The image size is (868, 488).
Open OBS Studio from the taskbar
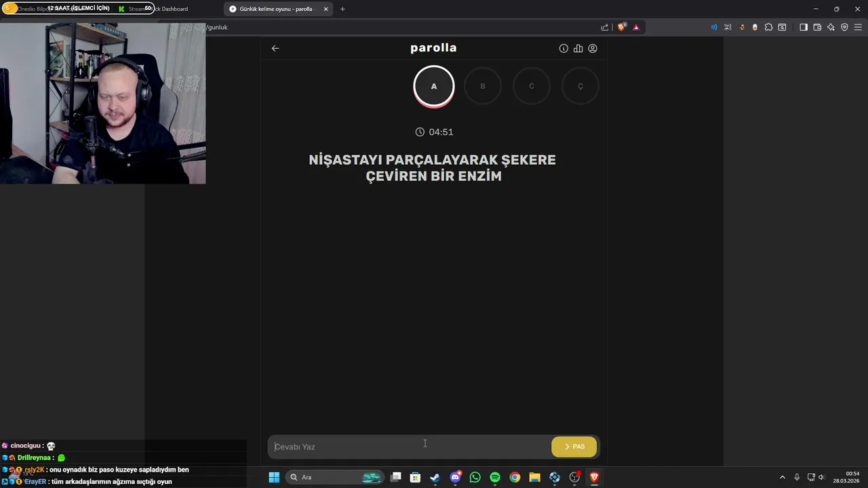pyautogui.click(x=574, y=477)
